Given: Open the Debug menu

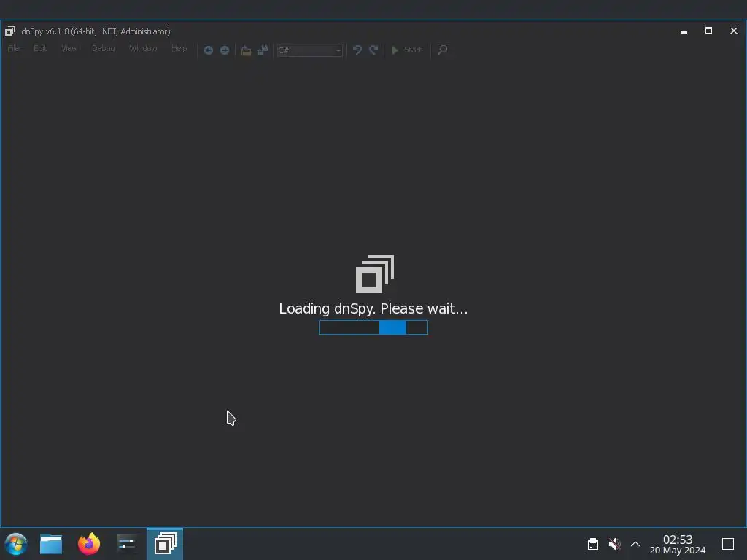Looking at the screenshot, I should (x=104, y=49).
